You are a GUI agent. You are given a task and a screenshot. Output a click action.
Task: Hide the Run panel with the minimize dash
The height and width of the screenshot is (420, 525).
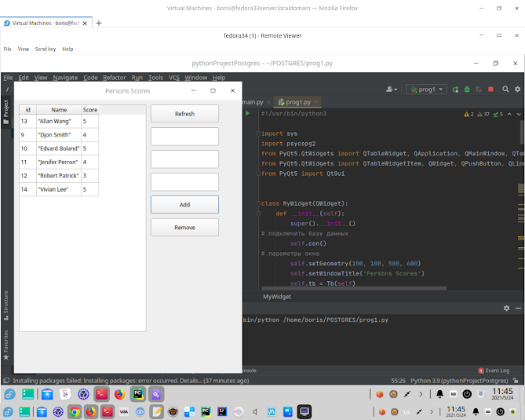point(518,309)
